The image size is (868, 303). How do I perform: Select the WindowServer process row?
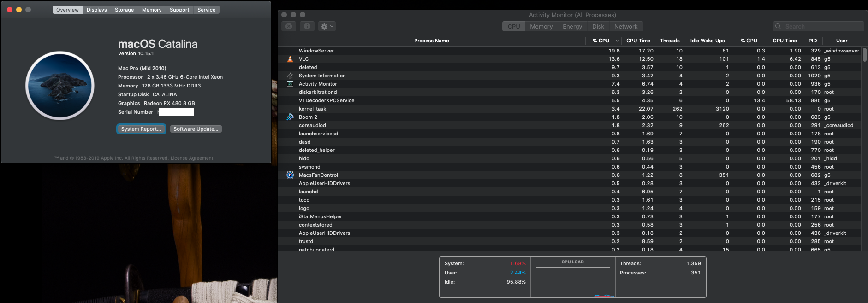click(x=569, y=51)
